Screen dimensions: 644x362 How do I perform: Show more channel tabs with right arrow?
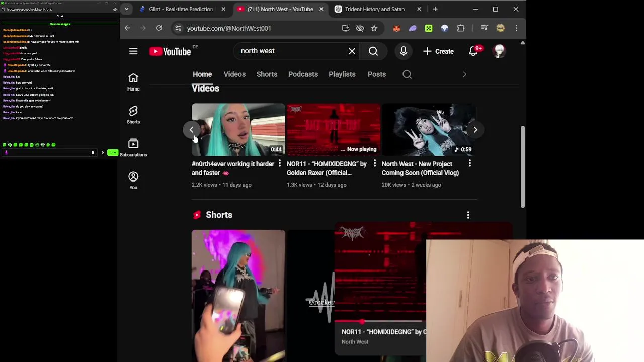coord(464,74)
